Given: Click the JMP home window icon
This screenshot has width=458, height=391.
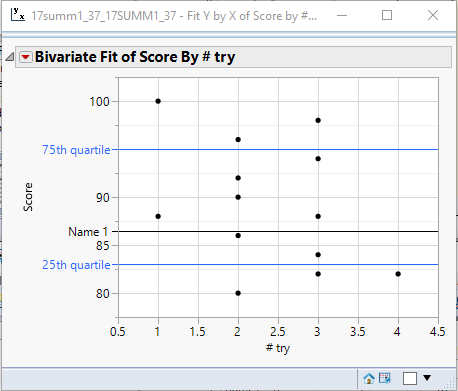Looking at the screenshot, I should (369, 378).
